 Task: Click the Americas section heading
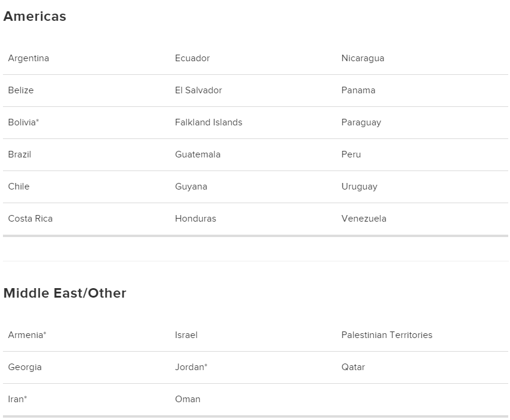(34, 17)
